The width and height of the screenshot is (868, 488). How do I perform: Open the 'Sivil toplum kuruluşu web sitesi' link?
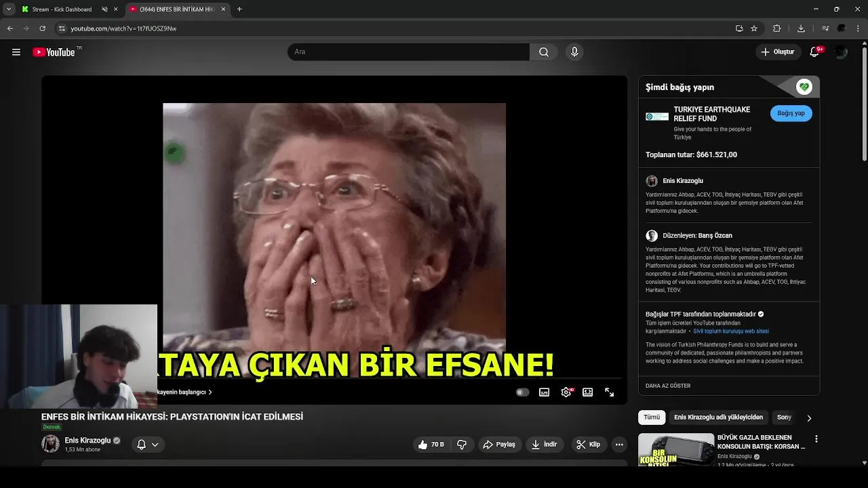click(x=731, y=331)
